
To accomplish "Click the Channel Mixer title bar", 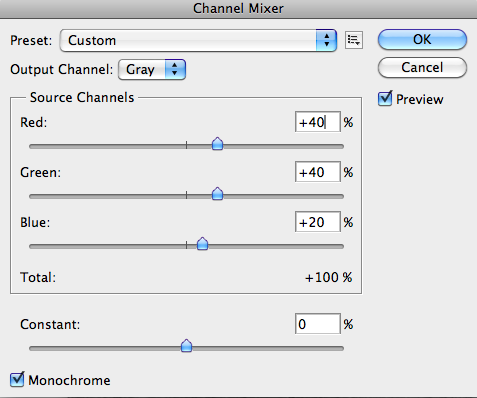I will [x=238, y=9].
